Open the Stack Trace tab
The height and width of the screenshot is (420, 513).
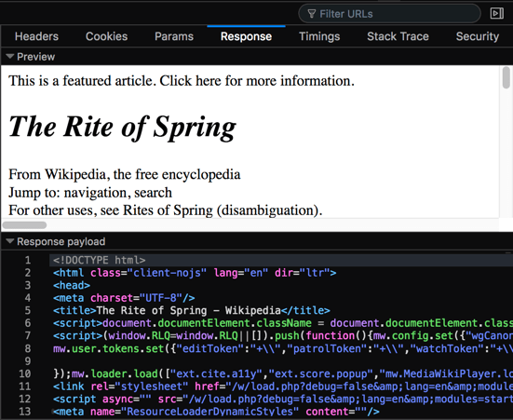pyautogui.click(x=398, y=36)
